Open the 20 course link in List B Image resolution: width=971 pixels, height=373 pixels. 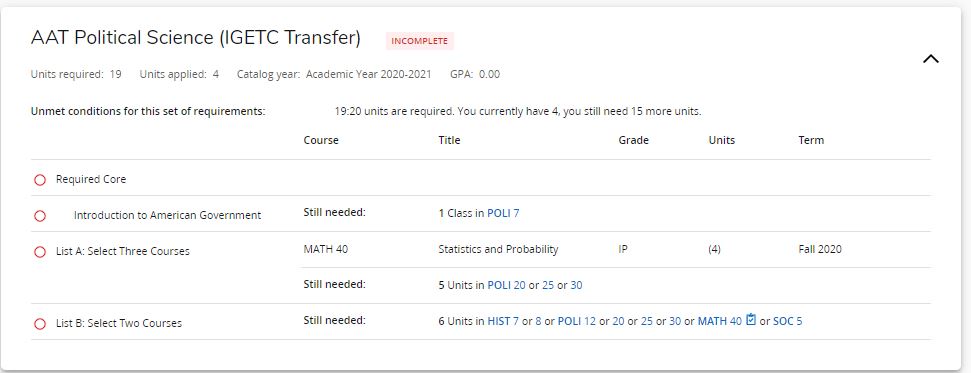point(618,321)
